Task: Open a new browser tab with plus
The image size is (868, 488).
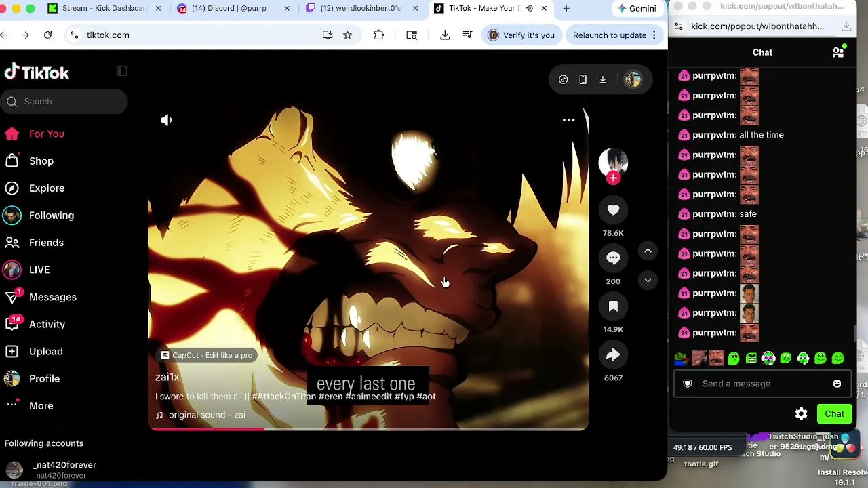Action: pyautogui.click(x=566, y=8)
